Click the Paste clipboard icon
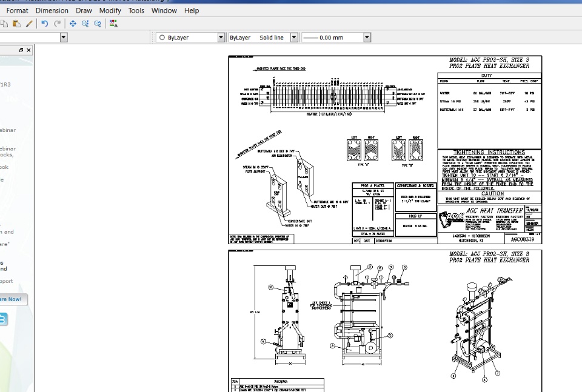The height and width of the screenshot is (392, 582). 16,24
